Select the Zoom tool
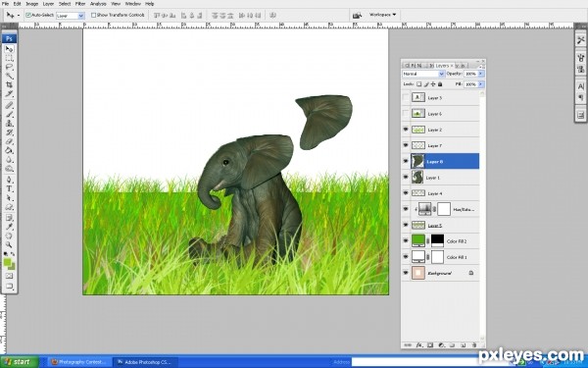The width and height of the screenshot is (588, 368). (x=9, y=244)
